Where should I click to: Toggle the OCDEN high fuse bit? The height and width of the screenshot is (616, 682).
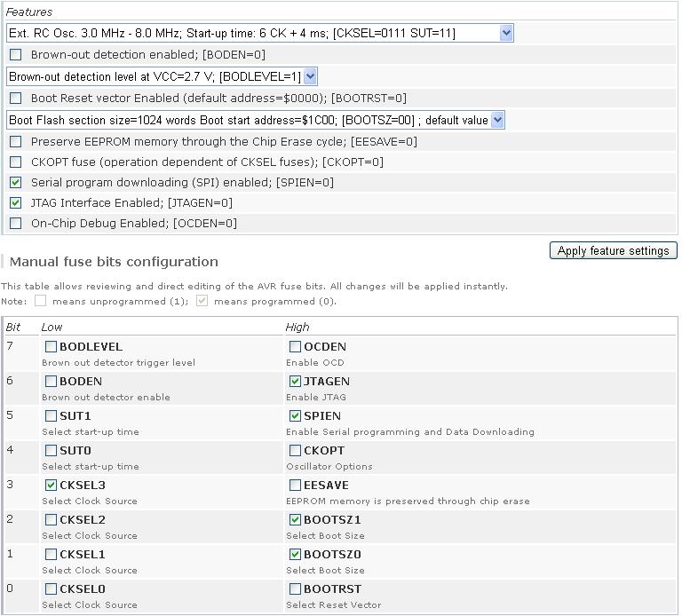(296, 347)
